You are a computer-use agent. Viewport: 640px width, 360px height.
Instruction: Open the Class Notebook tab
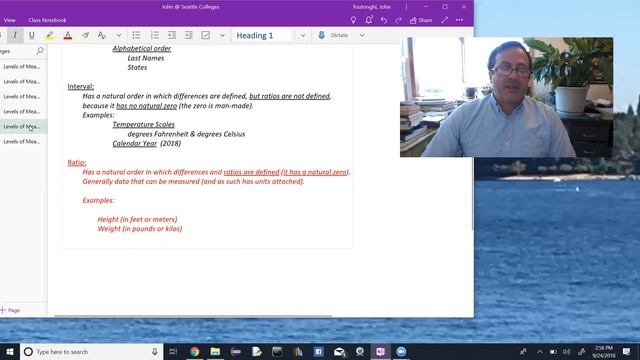47,20
